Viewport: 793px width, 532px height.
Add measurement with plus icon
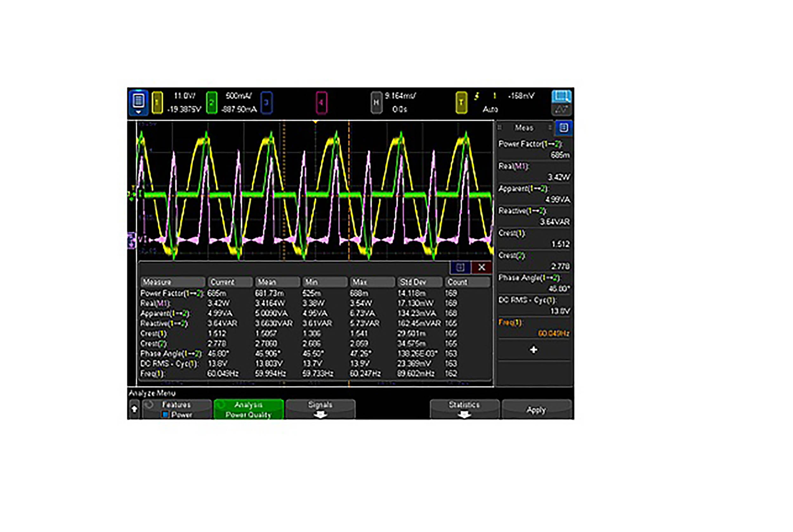[533, 350]
